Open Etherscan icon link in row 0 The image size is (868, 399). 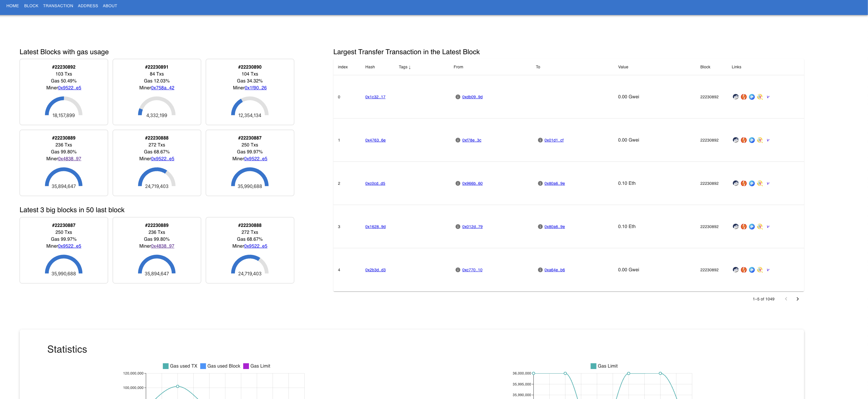click(735, 97)
